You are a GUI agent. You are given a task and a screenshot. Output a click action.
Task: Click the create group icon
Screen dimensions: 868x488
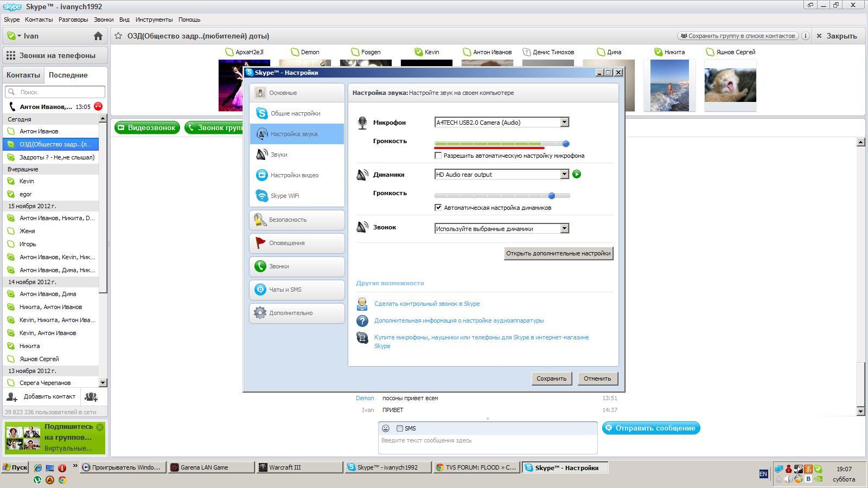click(x=92, y=397)
